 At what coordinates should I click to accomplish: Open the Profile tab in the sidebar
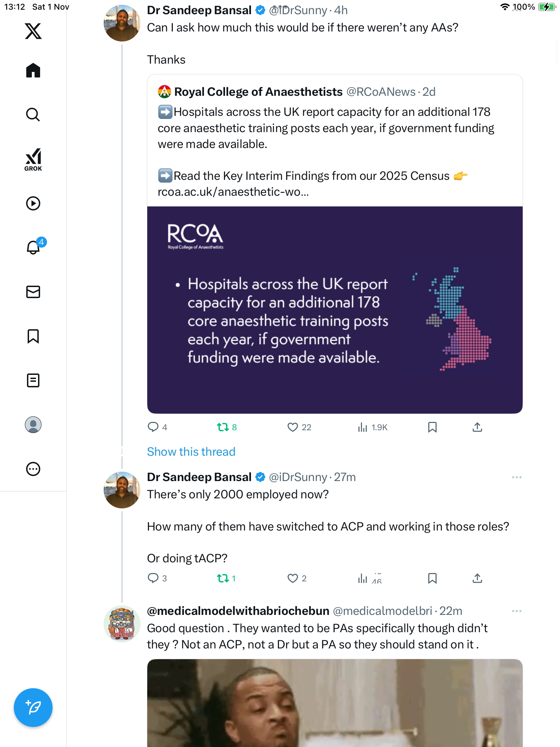pos(33,425)
